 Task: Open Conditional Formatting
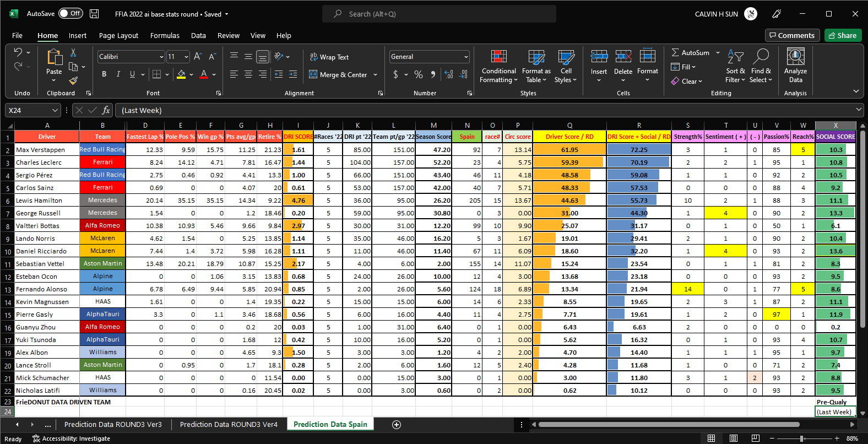[498, 66]
